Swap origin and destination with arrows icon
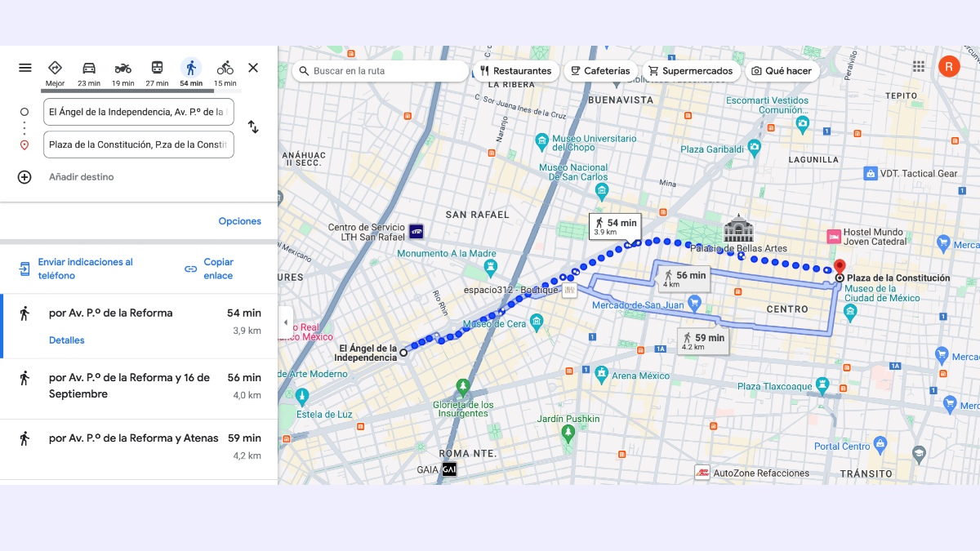This screenshot has width=980, height=551. click(253, 127)
